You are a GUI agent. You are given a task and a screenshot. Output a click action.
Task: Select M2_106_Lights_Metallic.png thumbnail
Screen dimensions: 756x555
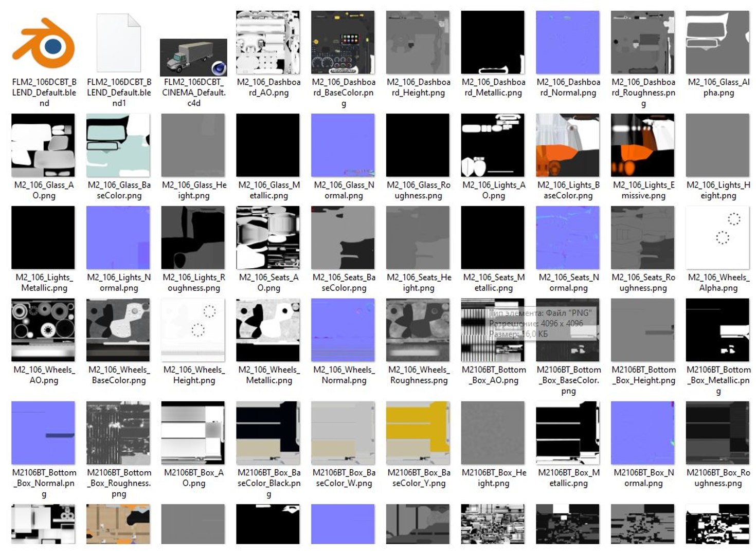pos(43,238)
